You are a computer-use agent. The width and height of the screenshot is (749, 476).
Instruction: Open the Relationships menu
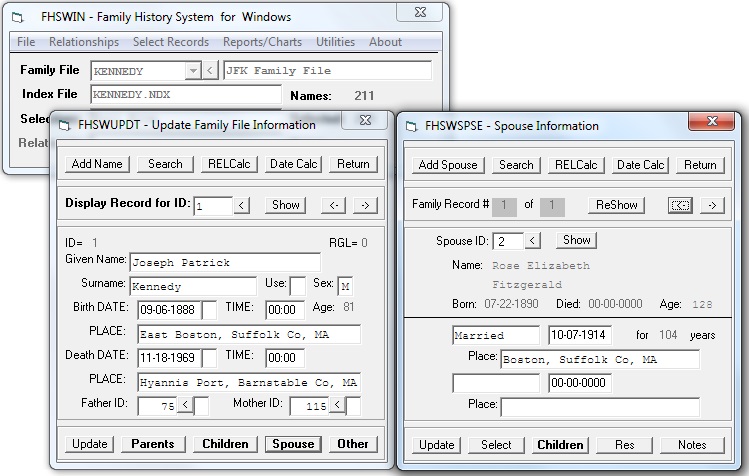[x=84, y=42]
